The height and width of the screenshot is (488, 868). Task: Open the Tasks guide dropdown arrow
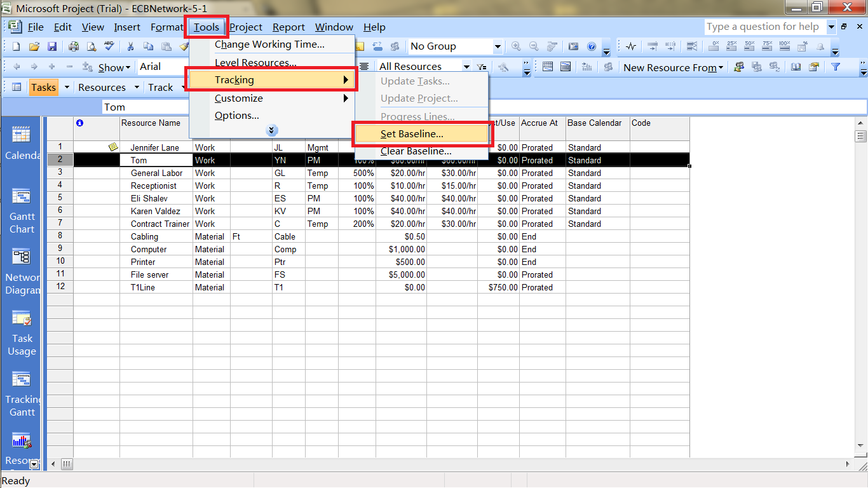pos(67,87)
